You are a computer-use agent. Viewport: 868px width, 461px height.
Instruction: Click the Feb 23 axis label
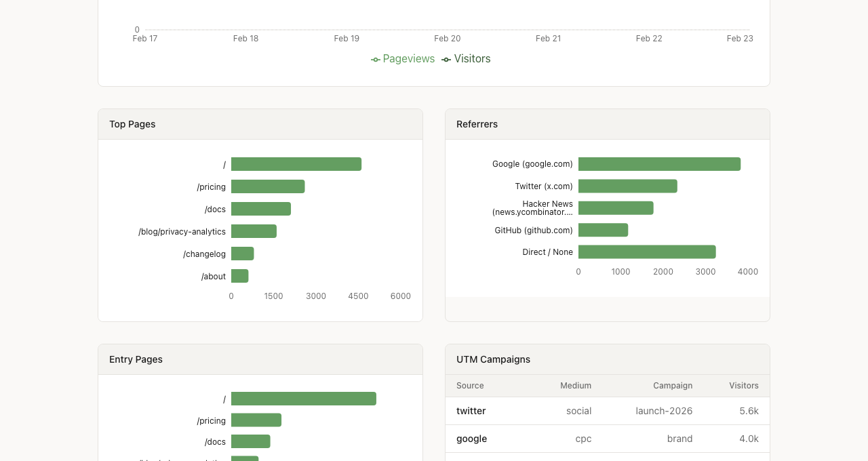click(740, 39)
